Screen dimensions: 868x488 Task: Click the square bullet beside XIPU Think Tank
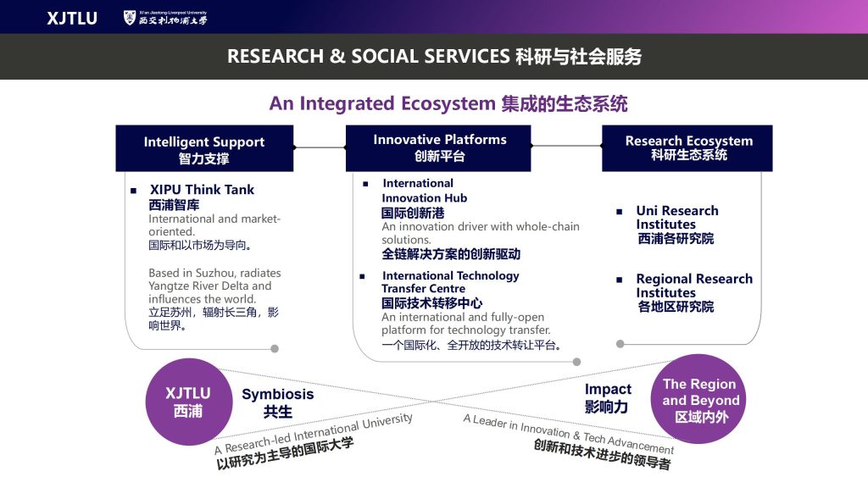pyautogui.click(x=133, y=191)
